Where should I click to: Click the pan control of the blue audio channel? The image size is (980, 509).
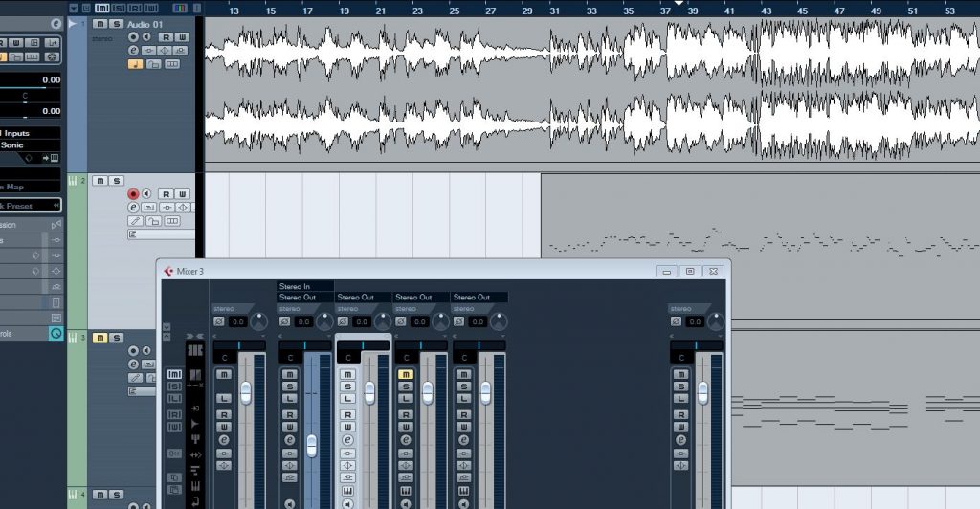[x=305, y=345]
